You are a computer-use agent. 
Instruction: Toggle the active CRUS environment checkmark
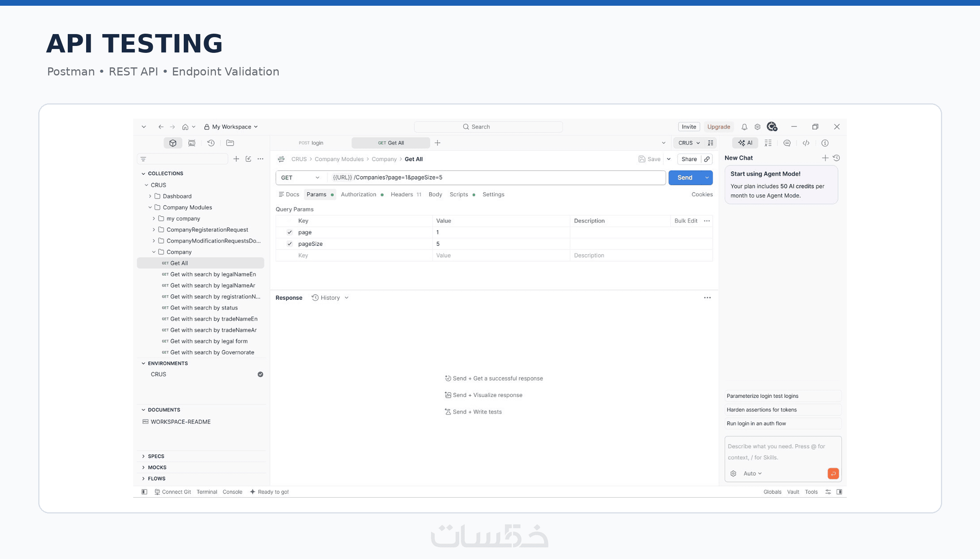[x=260, y=374]
